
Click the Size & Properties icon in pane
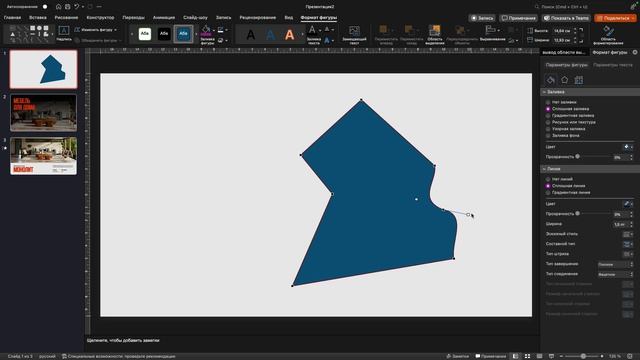coord(578,80)
